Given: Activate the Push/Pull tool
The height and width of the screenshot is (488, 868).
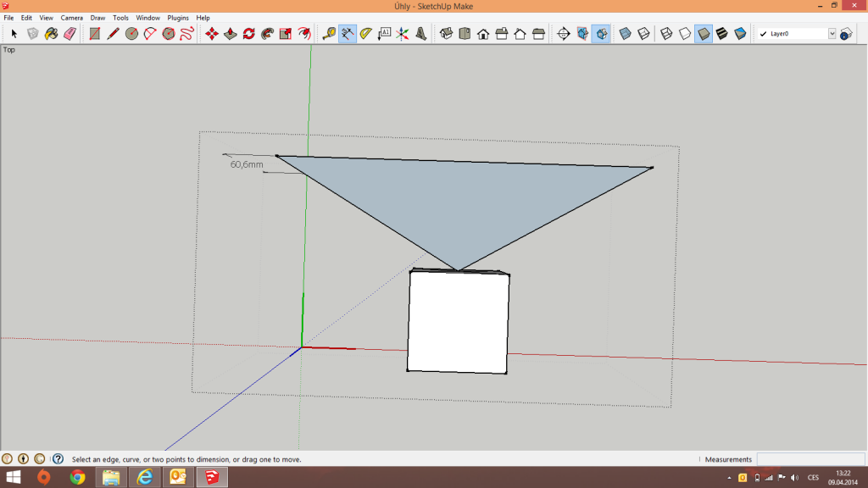Looking at the screenshot, I should pyautogui.click(x=230, y=34).
